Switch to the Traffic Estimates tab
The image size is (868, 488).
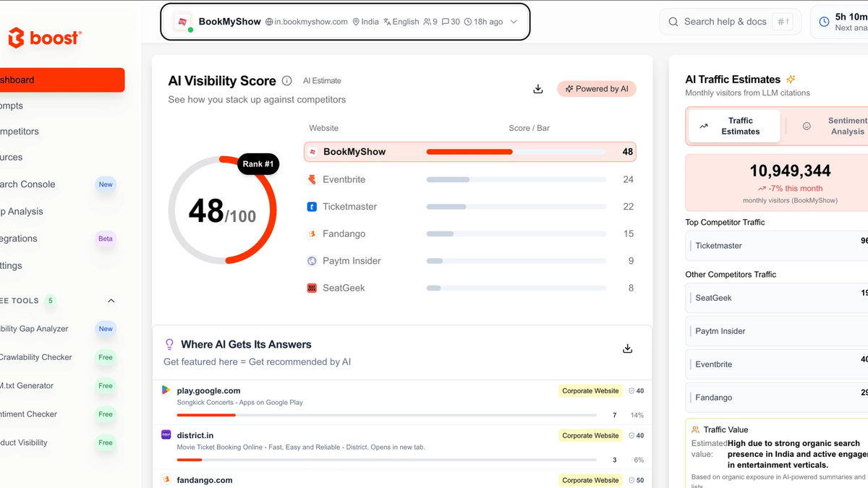point(733,126)
